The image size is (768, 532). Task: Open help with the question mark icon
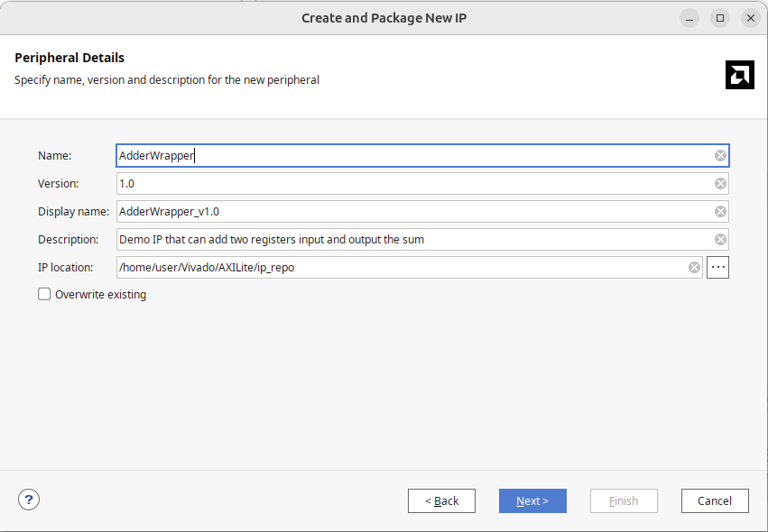(29, 500)
